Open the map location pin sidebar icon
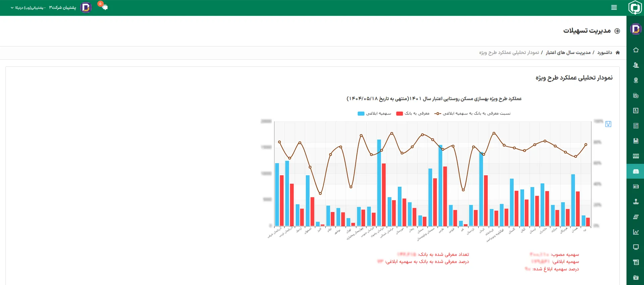This screenshot has height=285, width=644. pos(636,80)
